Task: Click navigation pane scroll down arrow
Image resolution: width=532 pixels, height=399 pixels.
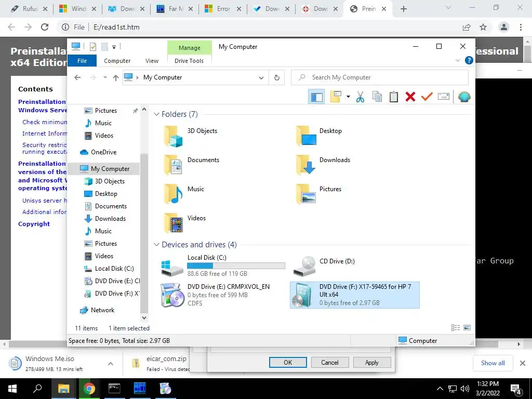Action: [x=144, y=318]
